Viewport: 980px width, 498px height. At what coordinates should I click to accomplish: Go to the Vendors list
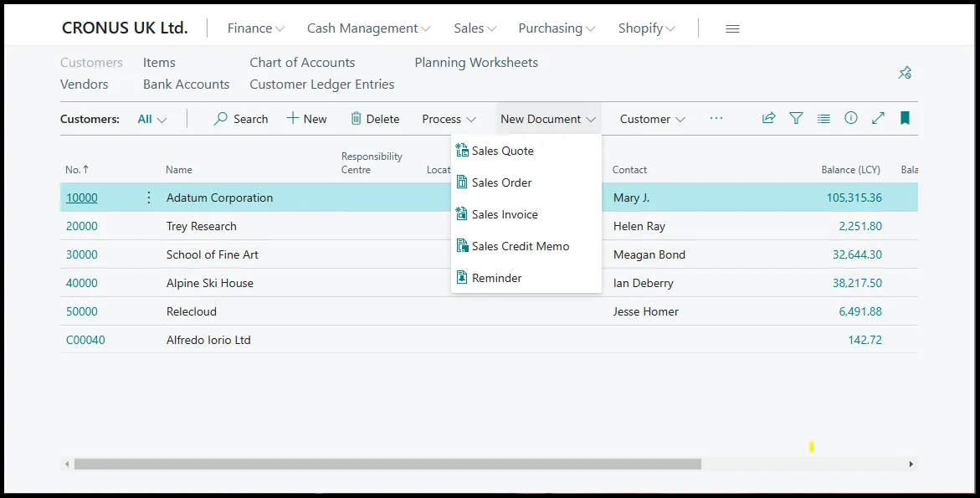click(x=84, y=84)
